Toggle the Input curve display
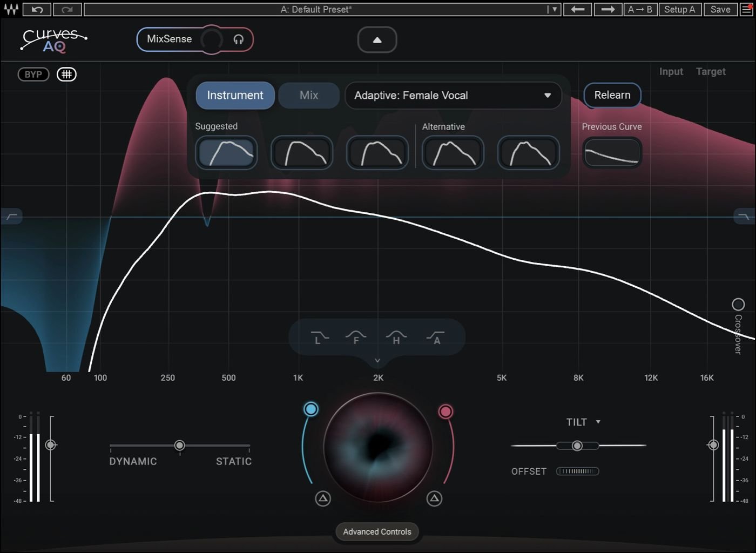 (x=671, y=72)
